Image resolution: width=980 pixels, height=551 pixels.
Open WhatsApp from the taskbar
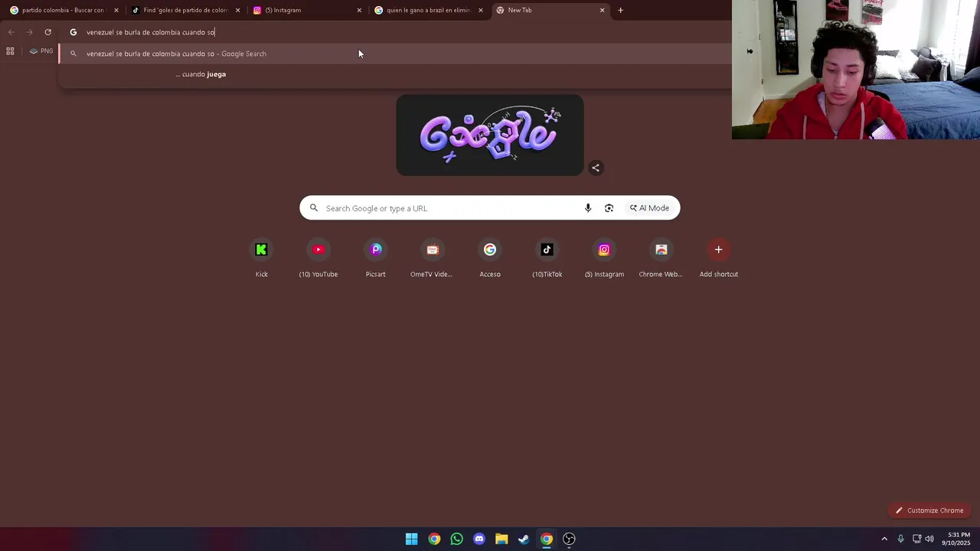click(456, 539)
